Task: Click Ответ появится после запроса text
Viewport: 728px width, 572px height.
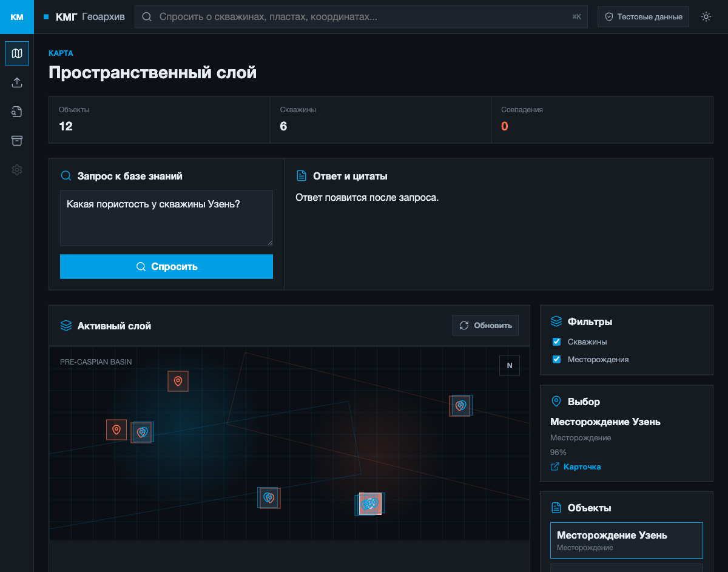Action: coord(366,198)
